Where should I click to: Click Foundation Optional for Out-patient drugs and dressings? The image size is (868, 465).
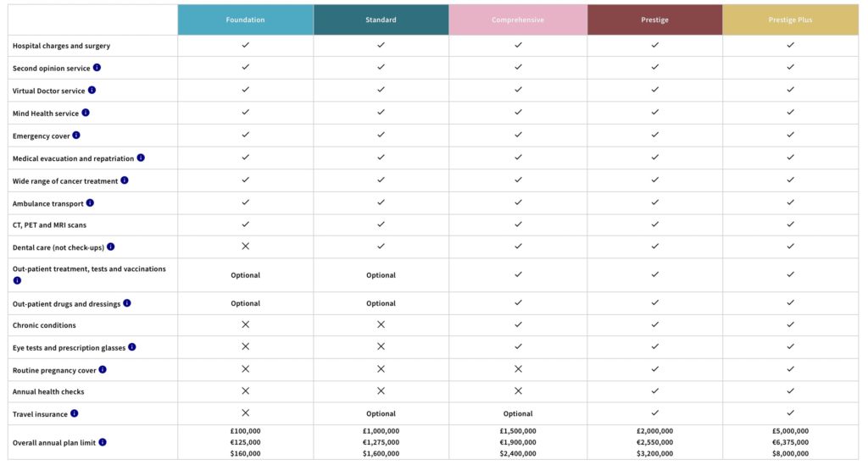pos(245,303)
